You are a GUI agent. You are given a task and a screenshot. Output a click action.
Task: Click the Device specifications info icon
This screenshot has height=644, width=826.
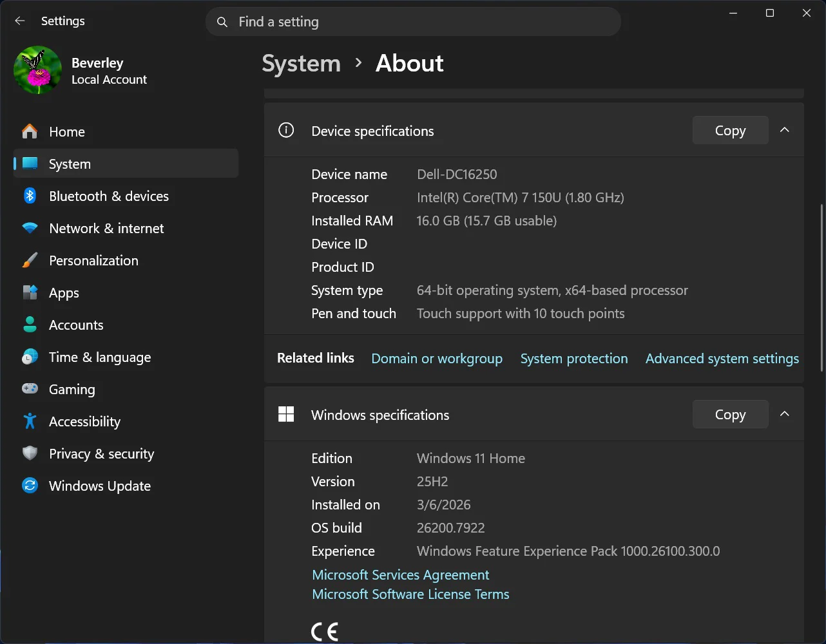pyautogui.click(x=286, y=130)
